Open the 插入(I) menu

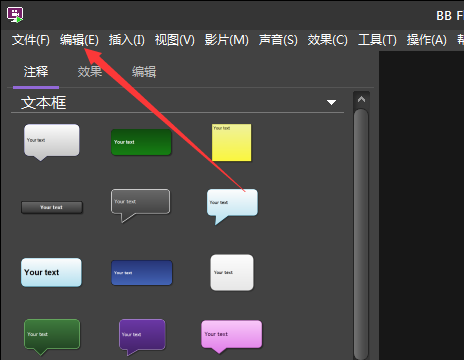(x=127, y=40)
